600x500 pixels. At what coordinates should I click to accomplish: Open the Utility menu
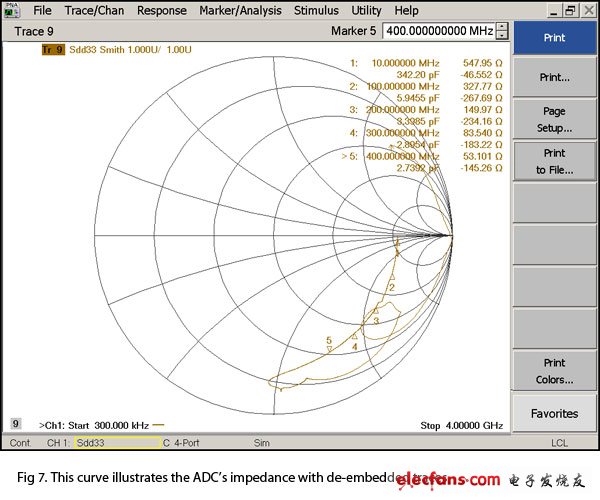point(366,11)
